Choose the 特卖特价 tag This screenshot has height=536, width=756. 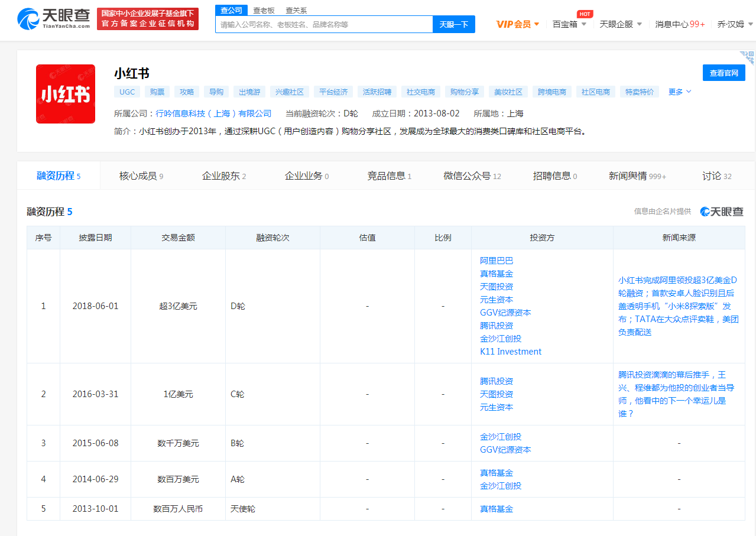[x=640, y=92]
